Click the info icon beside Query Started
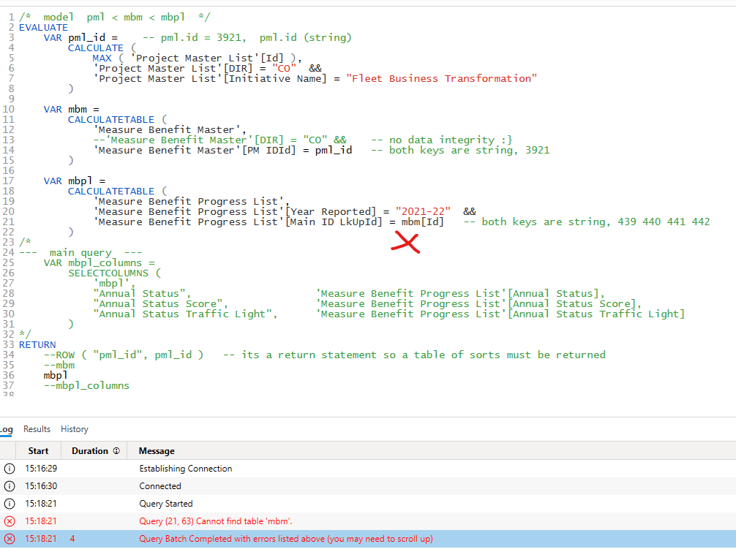The height and width of the screenshot is (560, 736). (10, 504)
